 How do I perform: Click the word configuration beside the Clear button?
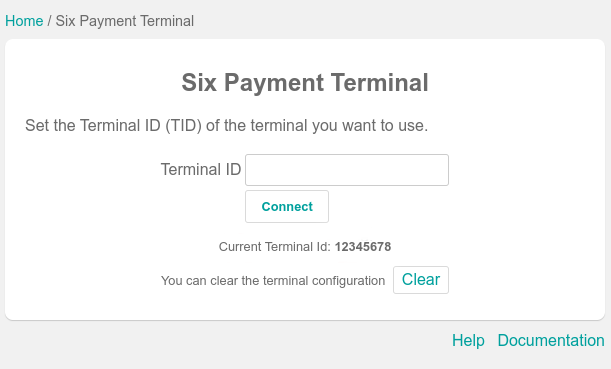[x=349, y=281]
